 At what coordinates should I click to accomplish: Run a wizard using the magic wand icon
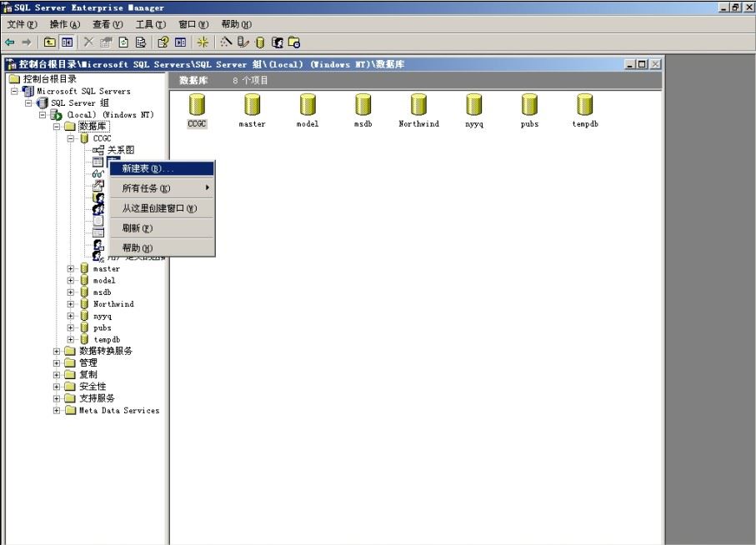226,42
